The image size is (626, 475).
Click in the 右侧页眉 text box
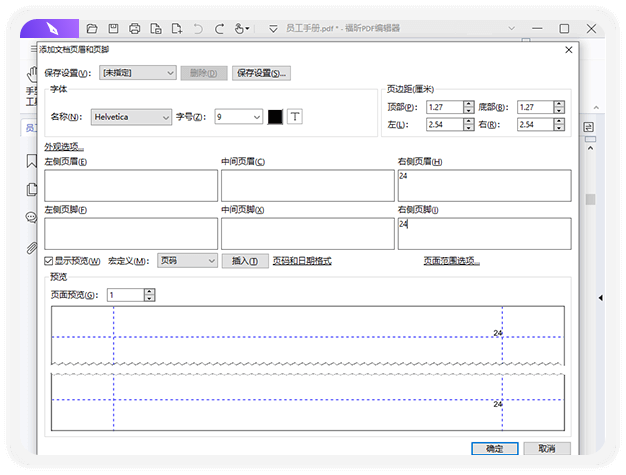[x=485, y=186]
